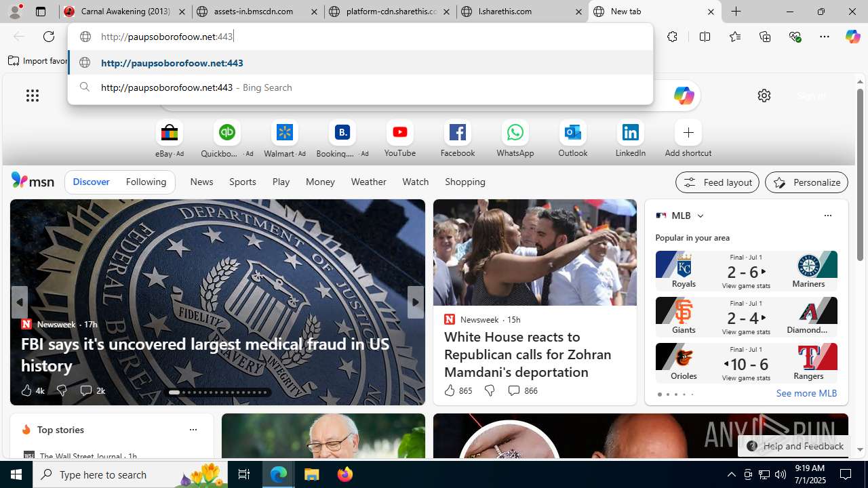Open the Money menu item

(x=320, y=182)
